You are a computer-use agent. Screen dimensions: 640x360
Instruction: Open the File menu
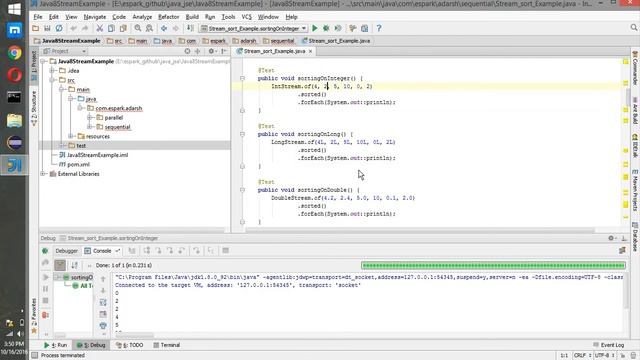[x=38, y=17]
